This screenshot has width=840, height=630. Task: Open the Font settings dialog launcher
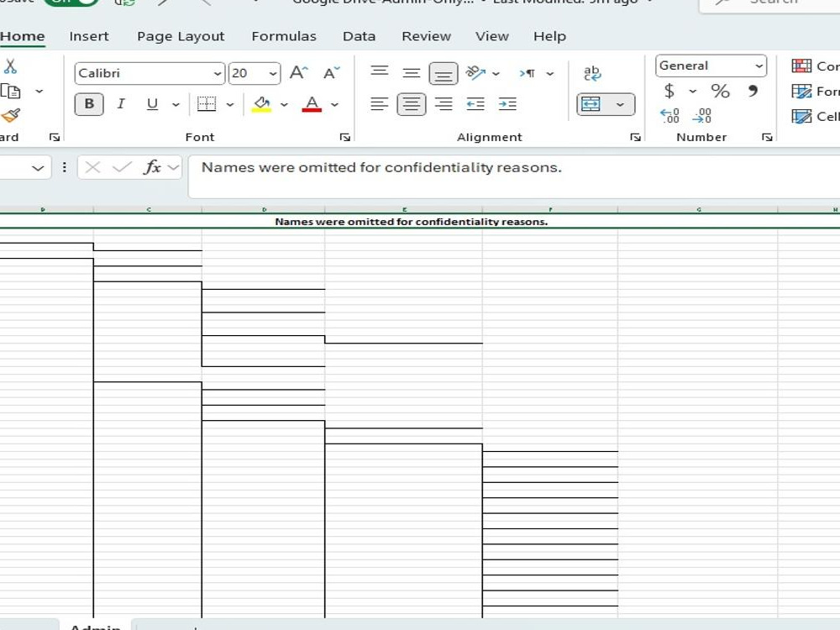(344, 138)
